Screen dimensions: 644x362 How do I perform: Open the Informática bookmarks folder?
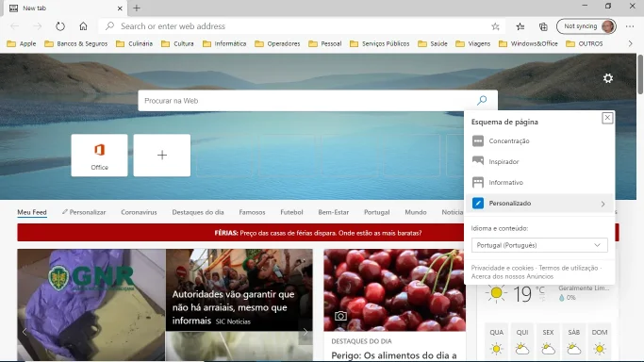click(224, 43)
